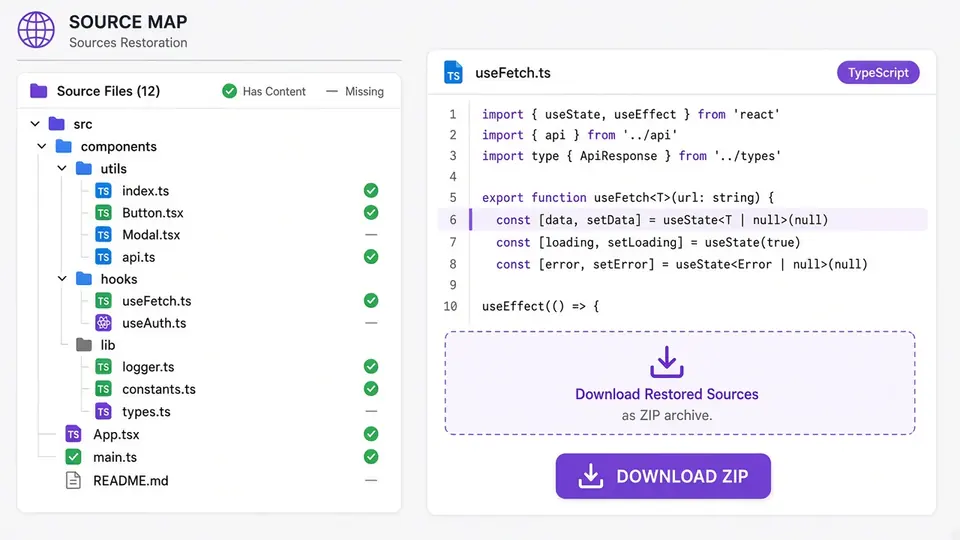
Task: Click the status check for constants.ts
Action: tap(371, 389)
